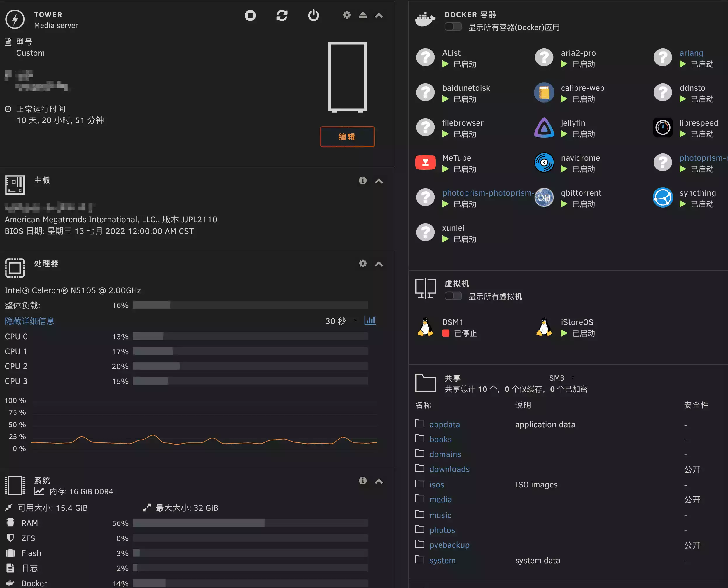
Task: Click the MeTube container icon
Action: click(x=425, y=162)
